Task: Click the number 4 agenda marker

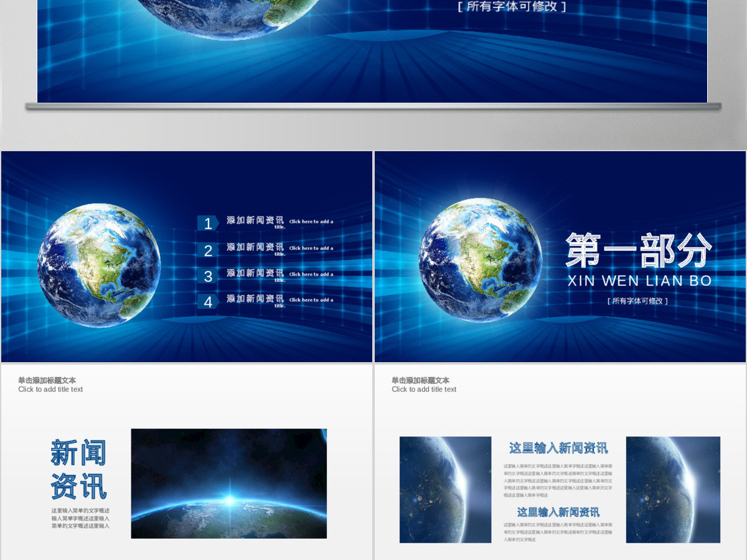Action: tap(208, 302)
